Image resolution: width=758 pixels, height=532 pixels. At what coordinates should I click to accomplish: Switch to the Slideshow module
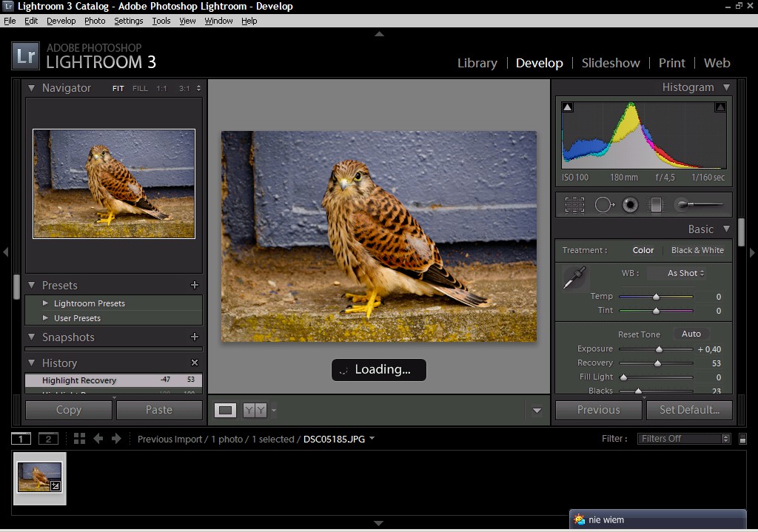(611, 63)
